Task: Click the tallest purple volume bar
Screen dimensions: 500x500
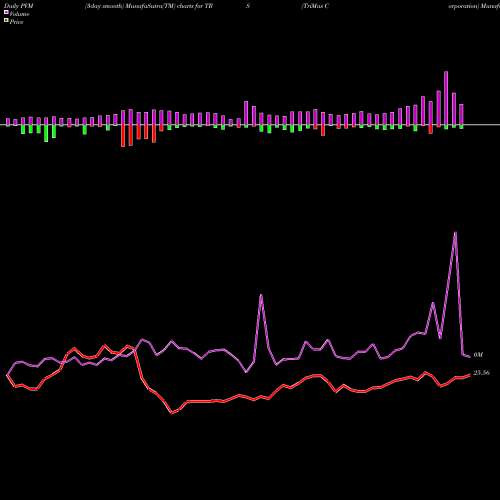Action: tap(446, 99)
